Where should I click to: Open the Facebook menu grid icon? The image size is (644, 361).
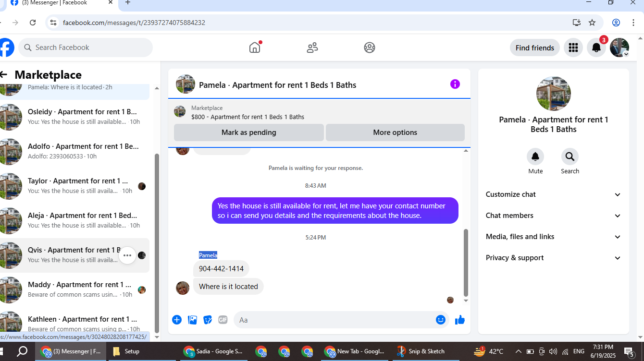pos(573,48)
